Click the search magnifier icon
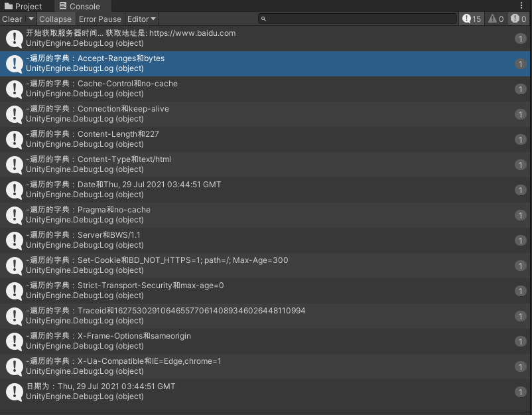 point(263,19)
